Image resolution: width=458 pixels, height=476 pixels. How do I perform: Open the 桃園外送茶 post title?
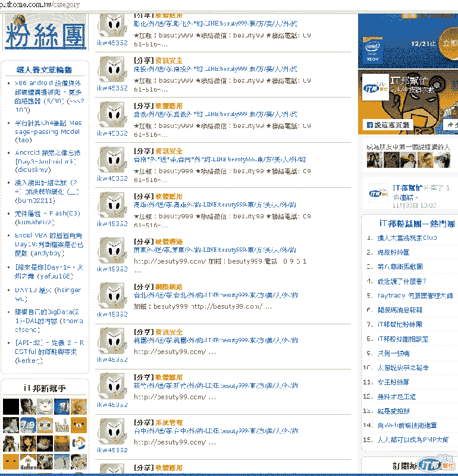point(216,340)
